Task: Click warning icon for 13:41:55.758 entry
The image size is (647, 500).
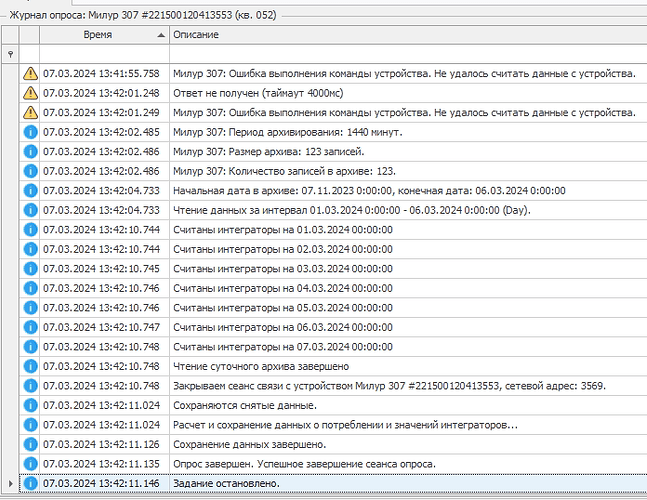Action: tap(29, 74)
